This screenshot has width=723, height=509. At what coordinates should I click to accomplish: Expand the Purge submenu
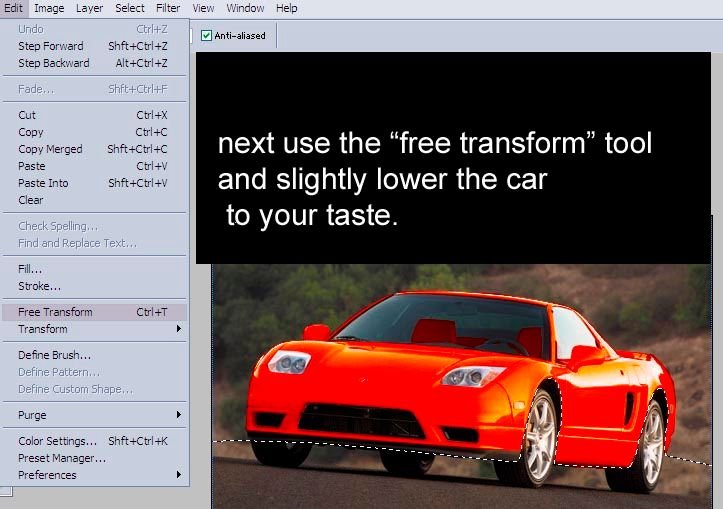click(x=95, y=415)
